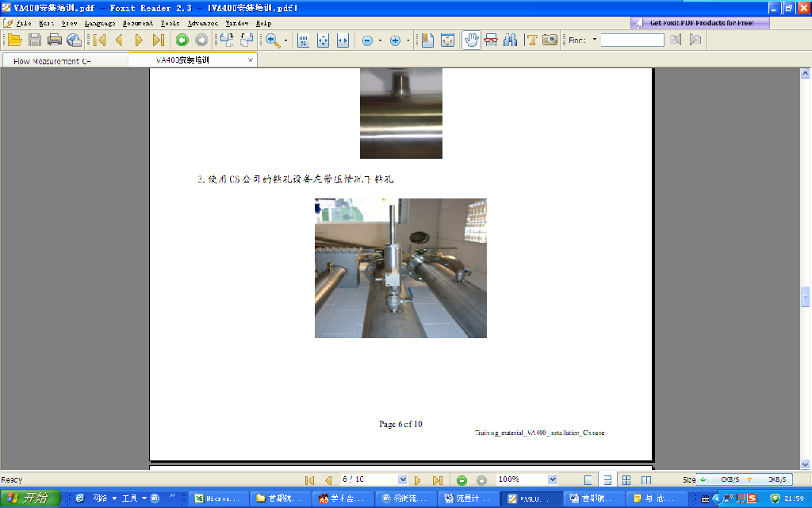Select the Hand tool
This screenshot has height=508, width=812.
(x=471, y=40)
